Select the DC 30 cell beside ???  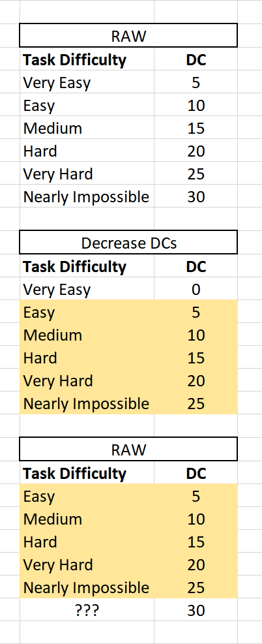pos(196,610)
